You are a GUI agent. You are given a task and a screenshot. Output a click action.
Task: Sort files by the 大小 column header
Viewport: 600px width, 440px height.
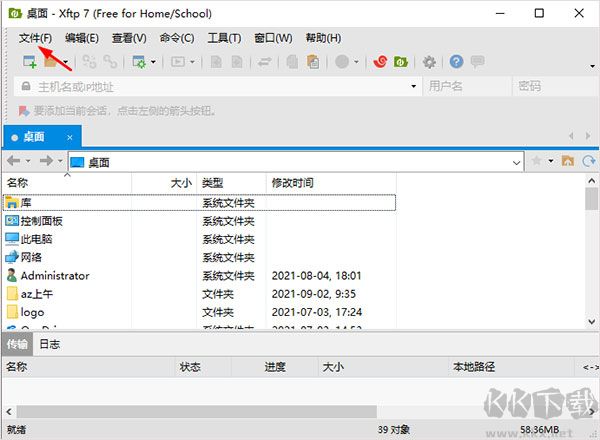pyautogui.click(x=164, y=183)
